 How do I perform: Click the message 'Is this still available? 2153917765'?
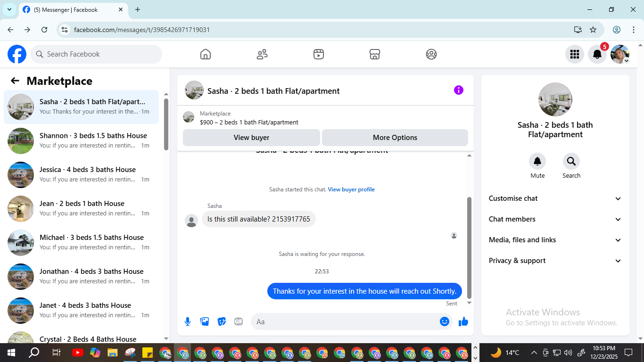point(259,219)
